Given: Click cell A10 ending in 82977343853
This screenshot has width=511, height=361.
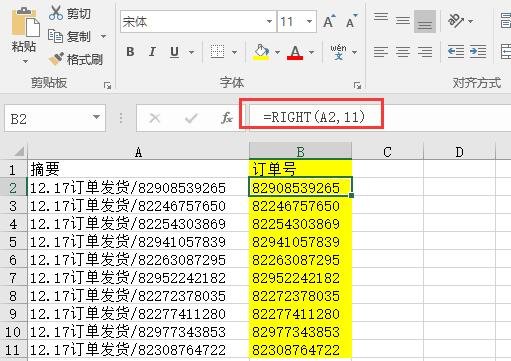Looking at the screenshot, I should 138,332.
